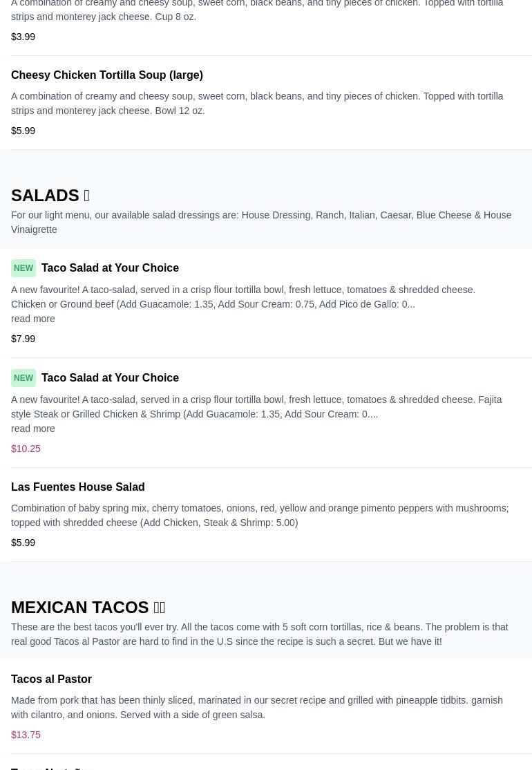Select the first Taco Salad at Your Choice title
The height and width of the screenshot is (770, 532).
[110, 267]
